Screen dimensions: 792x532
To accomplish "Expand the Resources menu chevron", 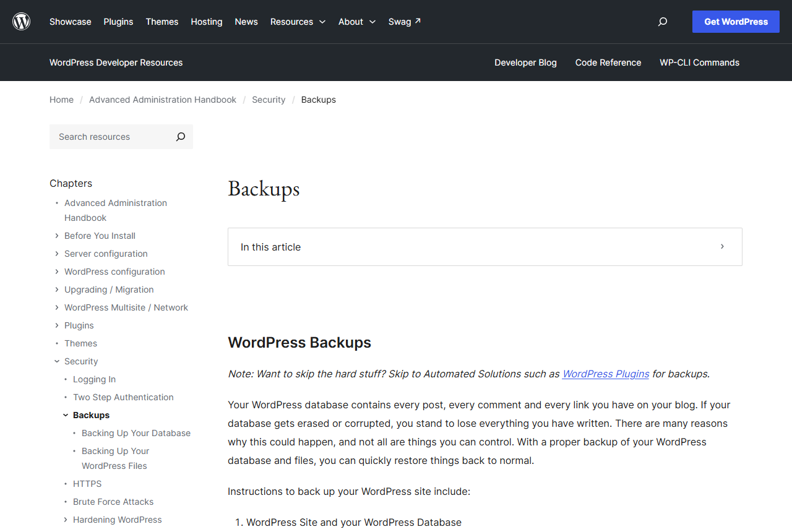I will pyautogui.click(x=322, y=22).
